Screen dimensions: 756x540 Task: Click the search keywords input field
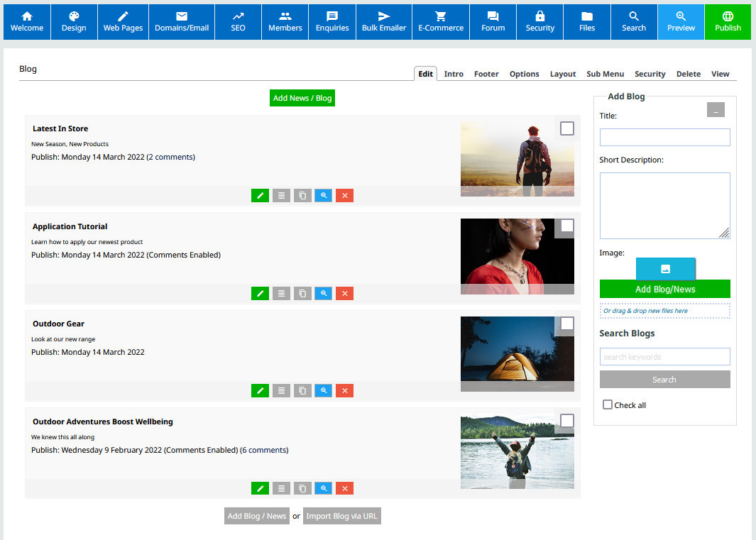tap(664, 357)
